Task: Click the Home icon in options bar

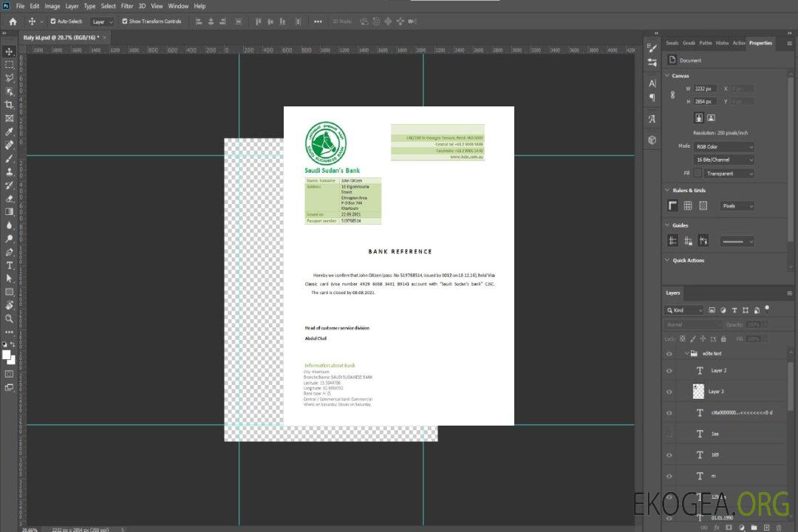Action: coord(13,21)
